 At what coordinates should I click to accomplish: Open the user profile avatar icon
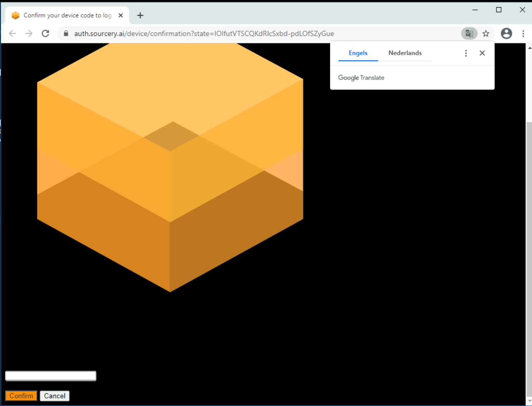click(x=506, y=33)
